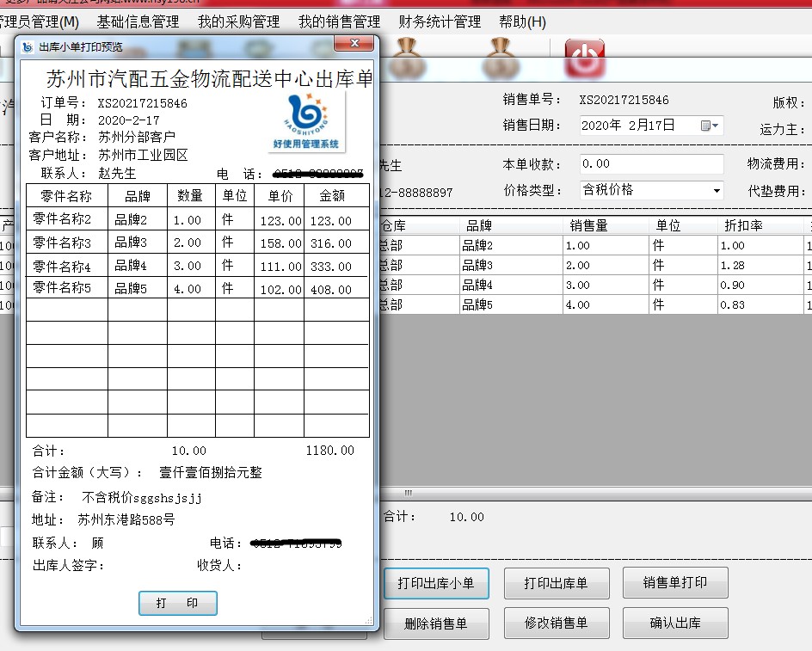Click the red power exit icon in toolbar
The height and width of the screenshot is (651, 812).
584,58
